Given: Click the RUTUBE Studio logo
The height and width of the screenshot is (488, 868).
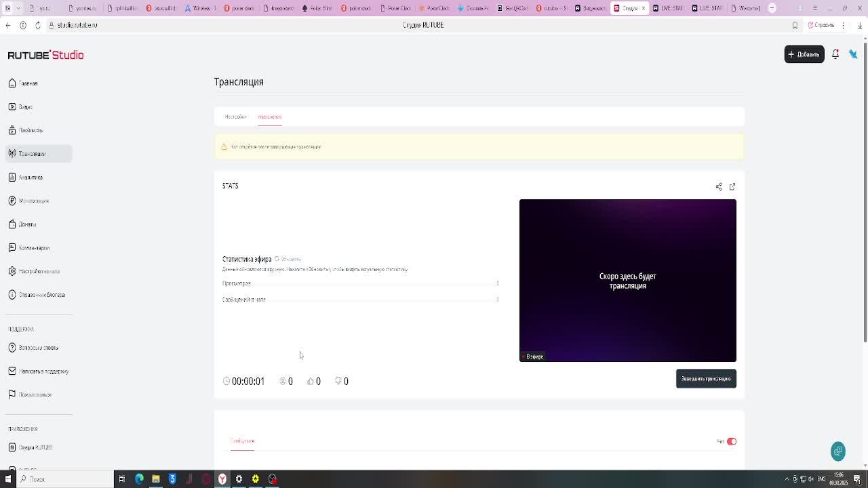Looking at the screenshot, I should click(45, 55).
